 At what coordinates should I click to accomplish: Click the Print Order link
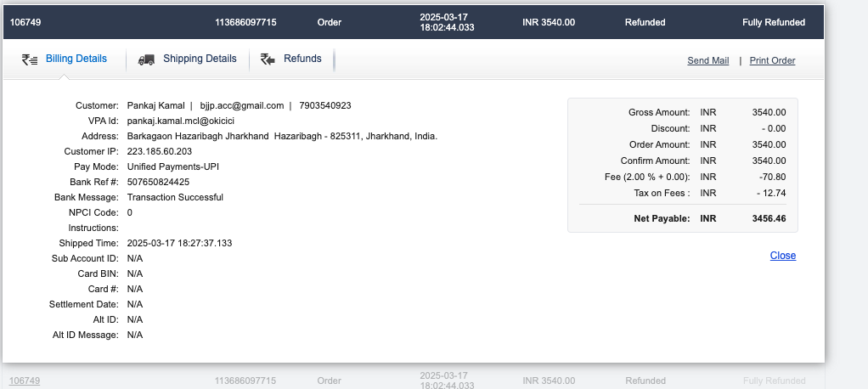point(772,60)
